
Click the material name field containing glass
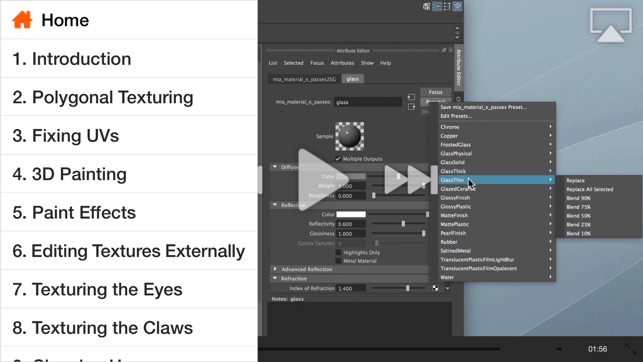(x=368, y=102)
